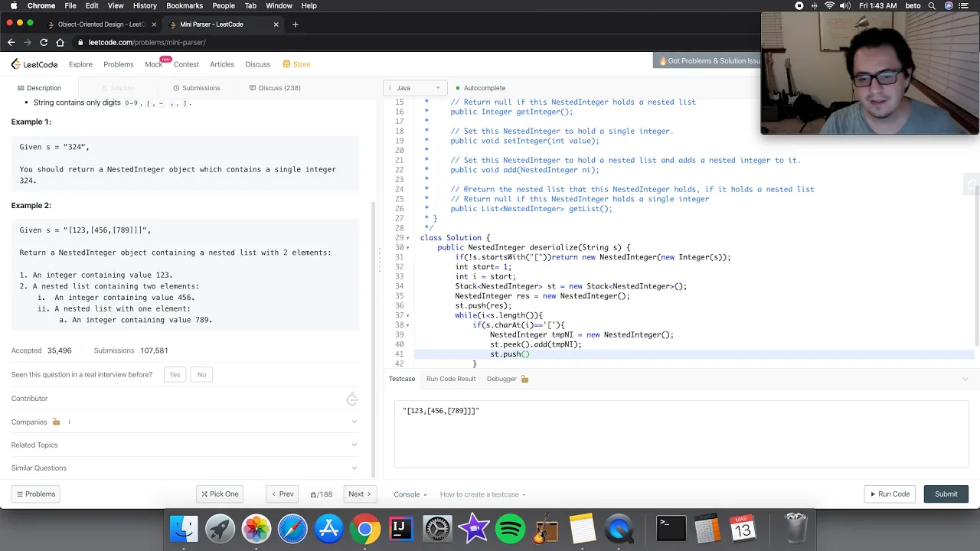Open Contest nav link

click(186, 64)
